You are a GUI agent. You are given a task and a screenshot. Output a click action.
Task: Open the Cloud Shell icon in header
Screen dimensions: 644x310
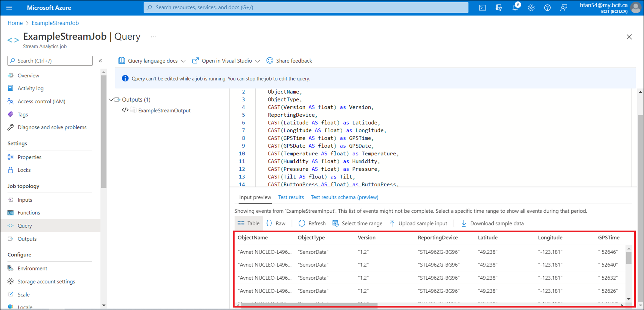(482, 8)
